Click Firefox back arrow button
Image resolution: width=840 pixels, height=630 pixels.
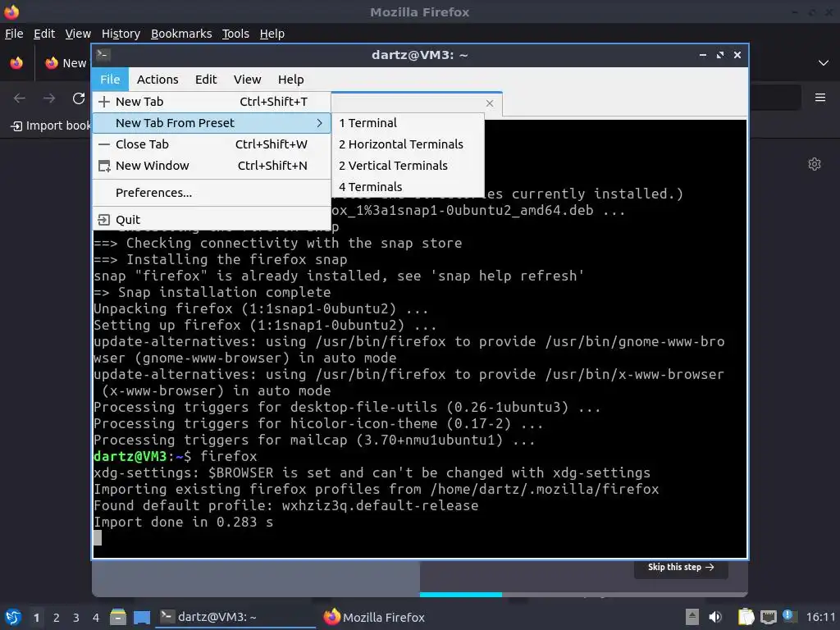(20, 98)
